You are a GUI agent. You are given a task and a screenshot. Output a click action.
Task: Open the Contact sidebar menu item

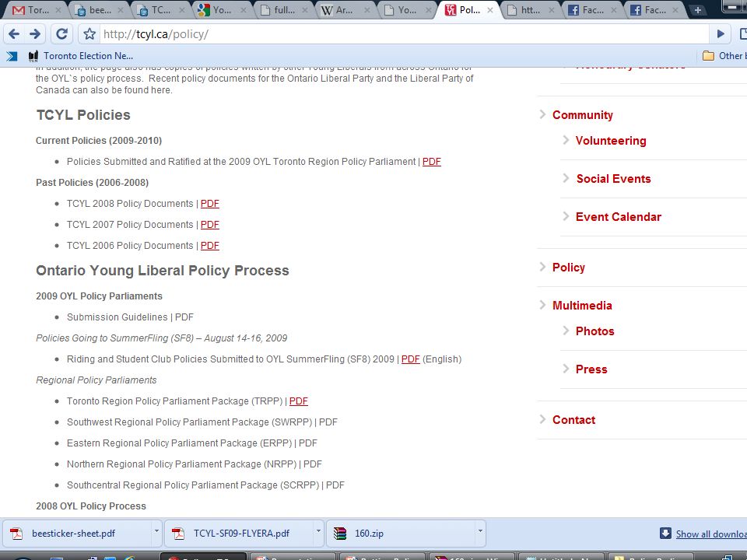pos(574,419)
